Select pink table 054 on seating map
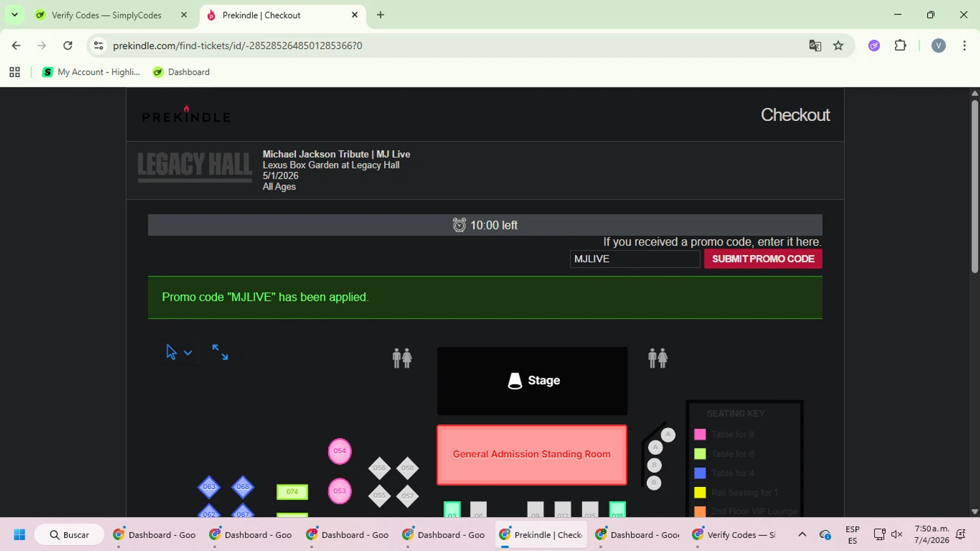 pos(340,451)
